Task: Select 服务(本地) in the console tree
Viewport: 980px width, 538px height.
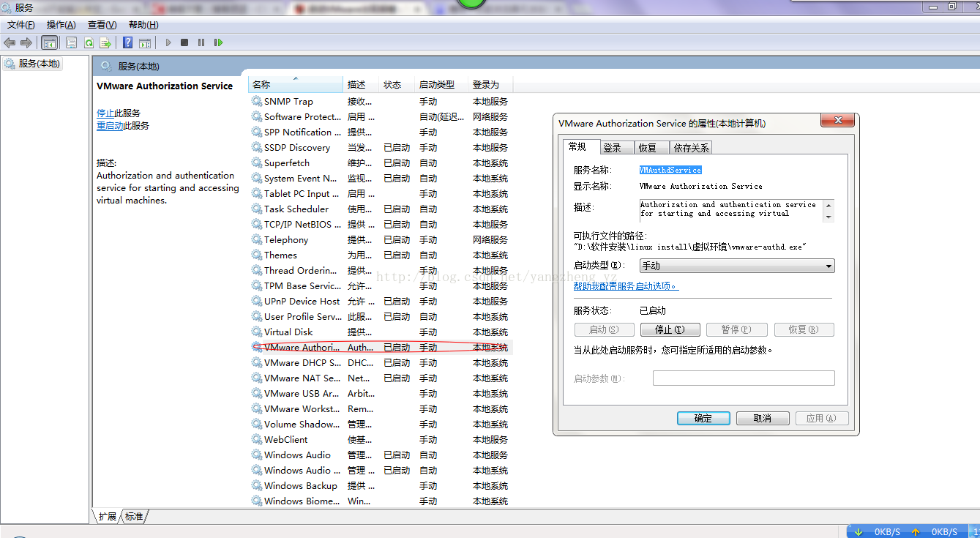Action: (33, 64)
